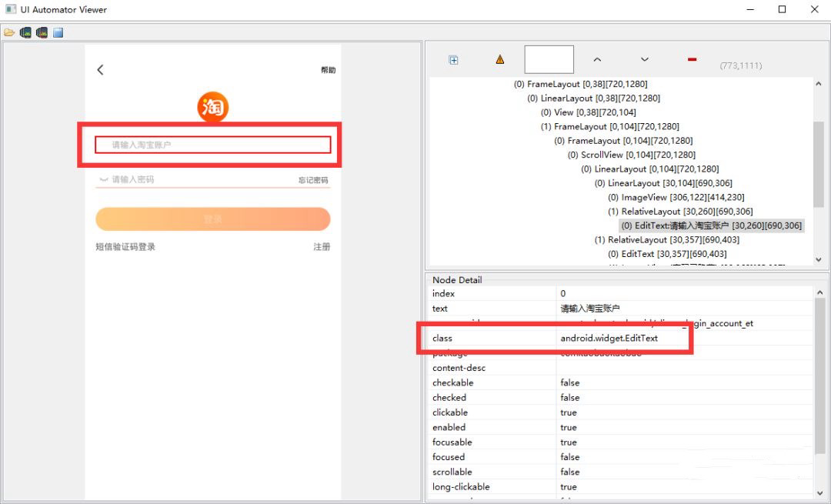This screenshot has width=831, height=504.
Task: Click the text row value 请输入淘宝账户
Action: pos(590,308)
